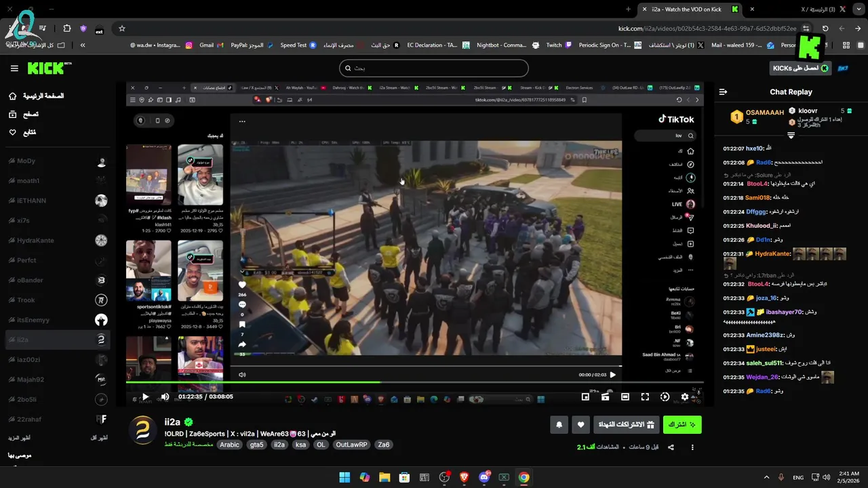Click HydraKante username in chat
Screen dimensions: 868x488
pos(772,253)
